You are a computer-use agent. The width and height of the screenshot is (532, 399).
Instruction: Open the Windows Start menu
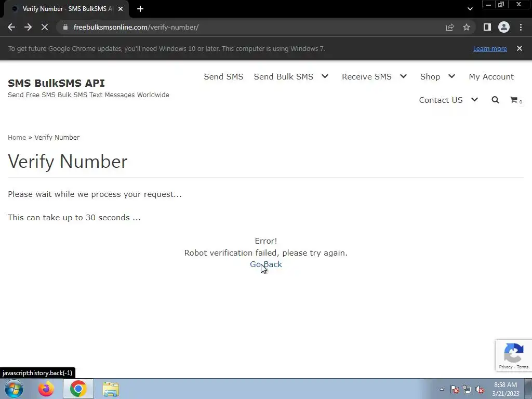click(x=14, y=389)
